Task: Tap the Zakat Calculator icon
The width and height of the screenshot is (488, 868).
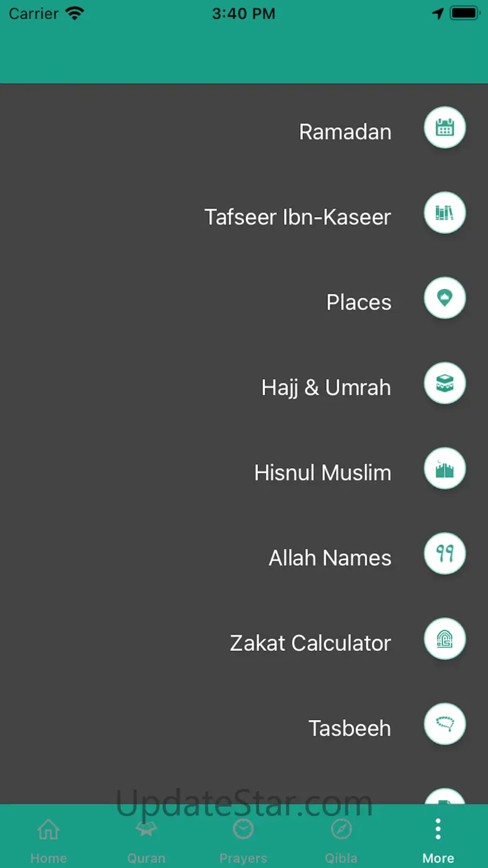Action: point(445,638)
